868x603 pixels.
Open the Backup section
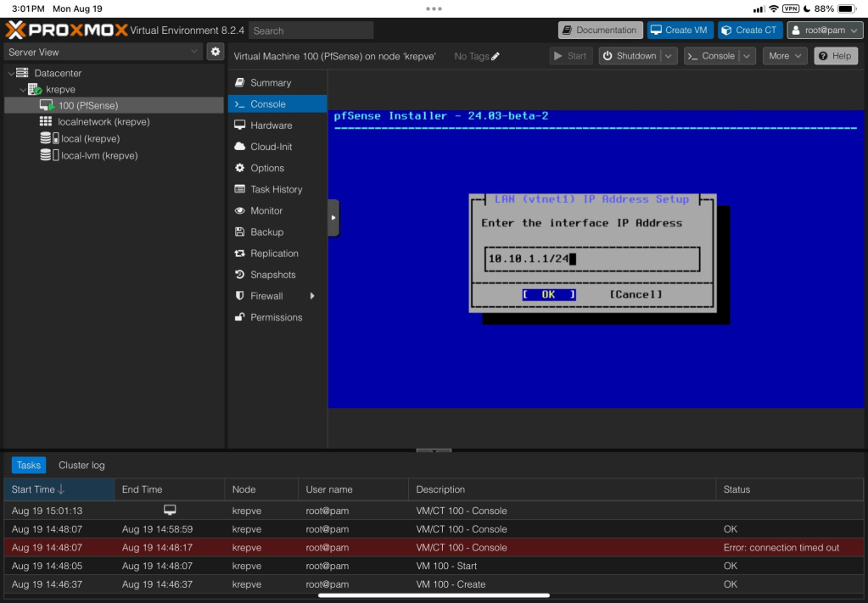tap(266, 232)
